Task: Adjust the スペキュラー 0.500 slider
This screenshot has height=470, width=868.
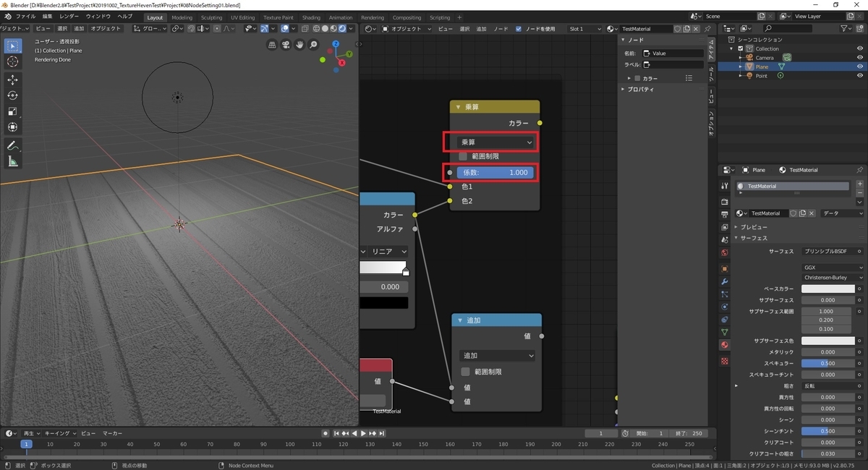Action: tap(828, 363)
